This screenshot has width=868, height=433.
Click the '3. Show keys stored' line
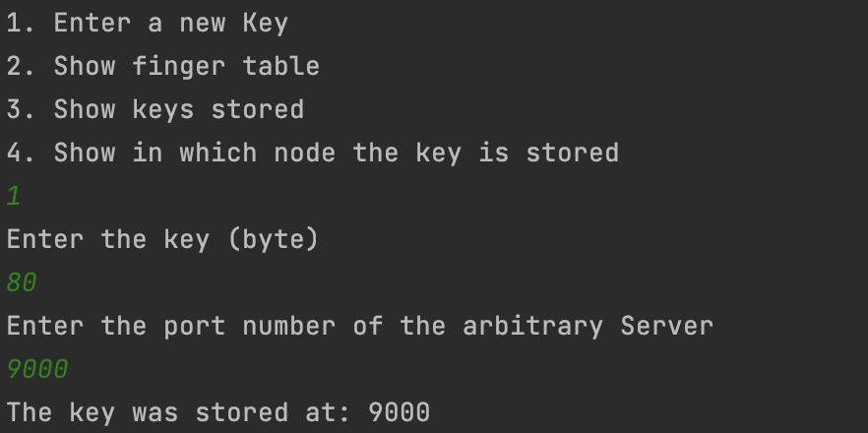click(x=155, y=109)
